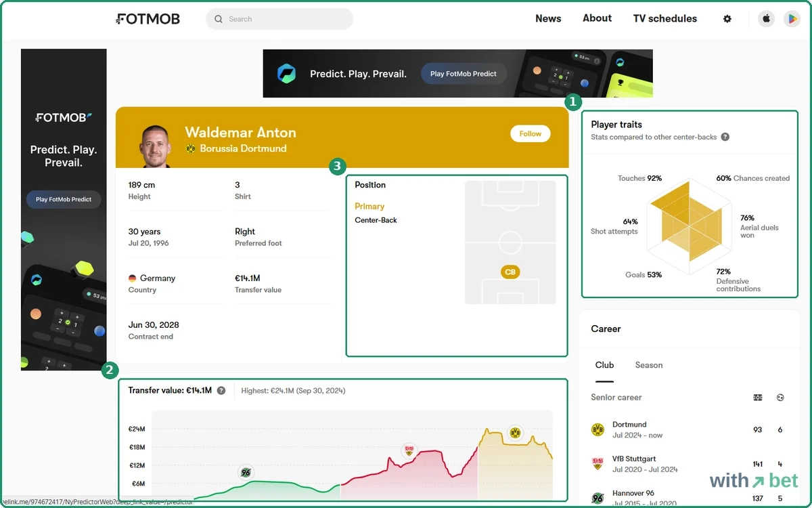Open the Apple App Store icon
The image size is (812, 508).
(x=766, y=19)
